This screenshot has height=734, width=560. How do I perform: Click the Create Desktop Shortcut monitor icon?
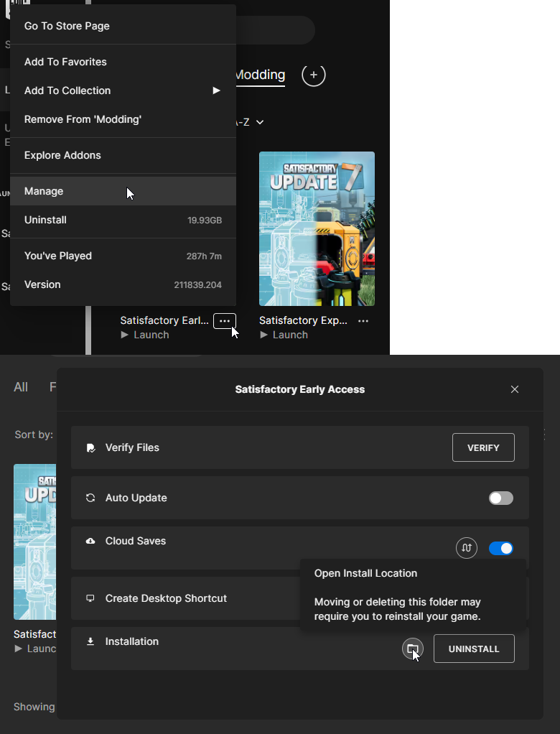click(x=90, y=598)
